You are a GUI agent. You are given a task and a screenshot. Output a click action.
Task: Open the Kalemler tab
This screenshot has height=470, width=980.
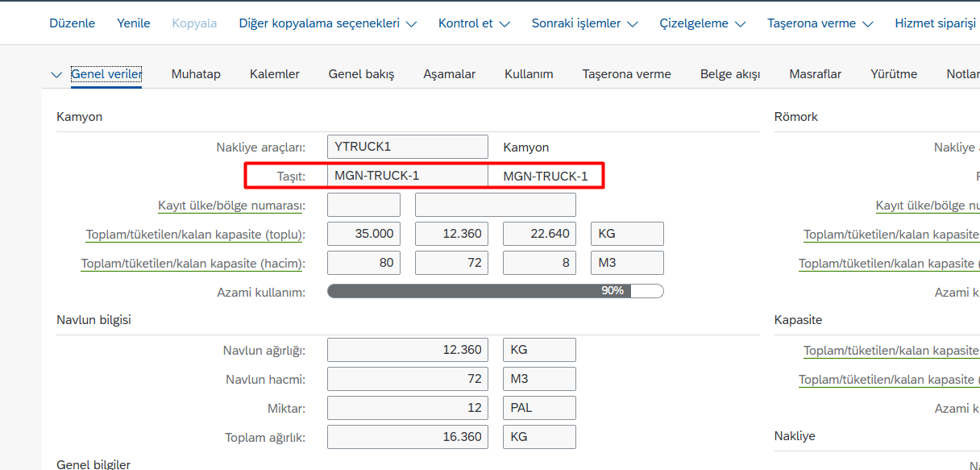[x=275, y=74]
